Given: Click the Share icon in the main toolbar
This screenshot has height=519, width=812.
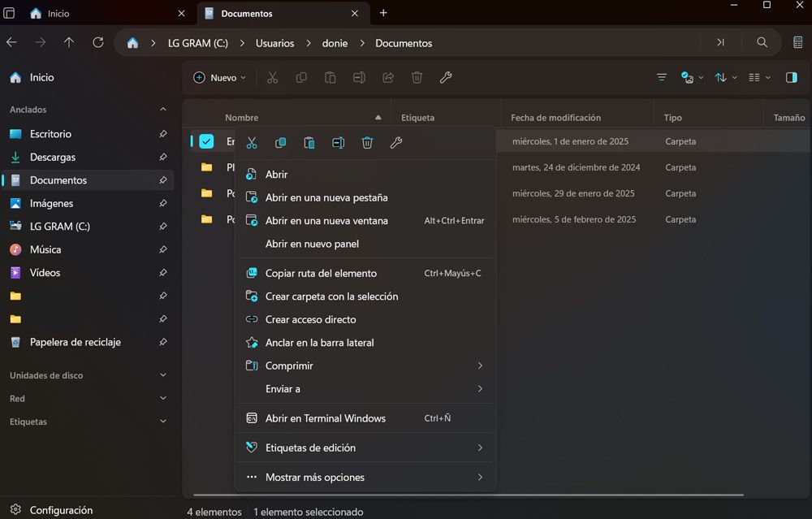Looking at the screenshot, I should pyautogui.click(x=388, y=78).
